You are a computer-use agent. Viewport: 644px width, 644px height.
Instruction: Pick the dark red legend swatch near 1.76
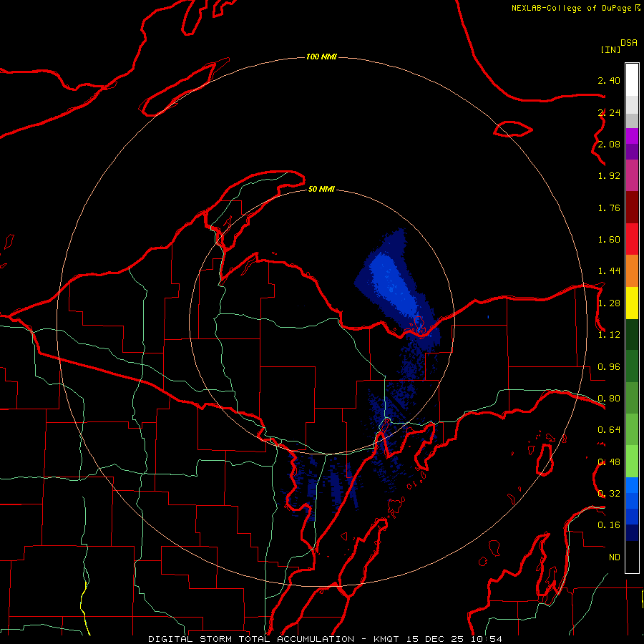pos(632,208)
